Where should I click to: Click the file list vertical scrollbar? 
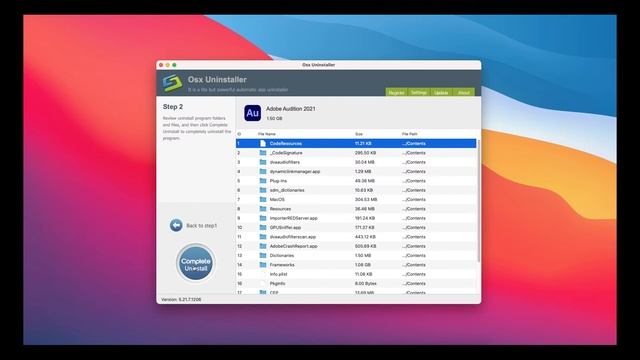point(478,201)
